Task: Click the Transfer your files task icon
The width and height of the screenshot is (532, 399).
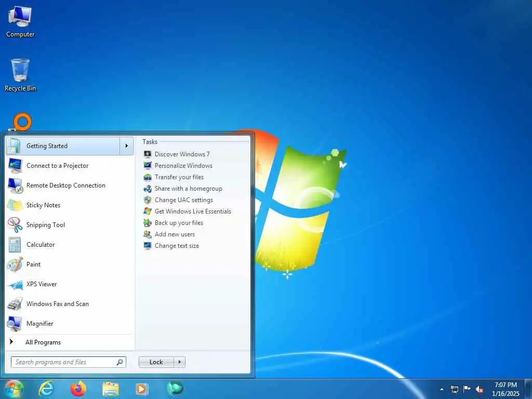Action: [x=148, y=177]
